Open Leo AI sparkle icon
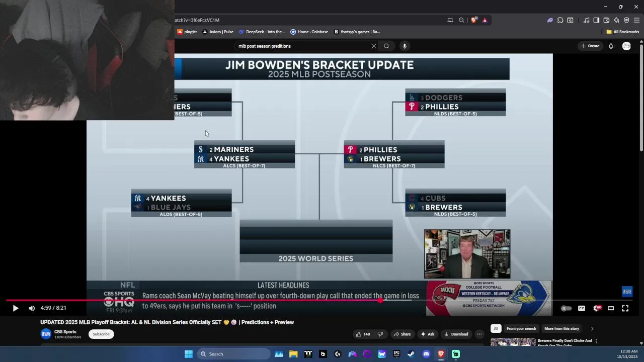Viewport: 644px width, 362px height. pos(616,20)
